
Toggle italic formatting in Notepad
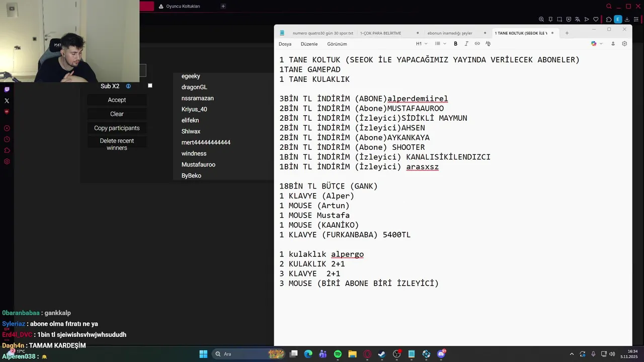[x=466, y=44]
